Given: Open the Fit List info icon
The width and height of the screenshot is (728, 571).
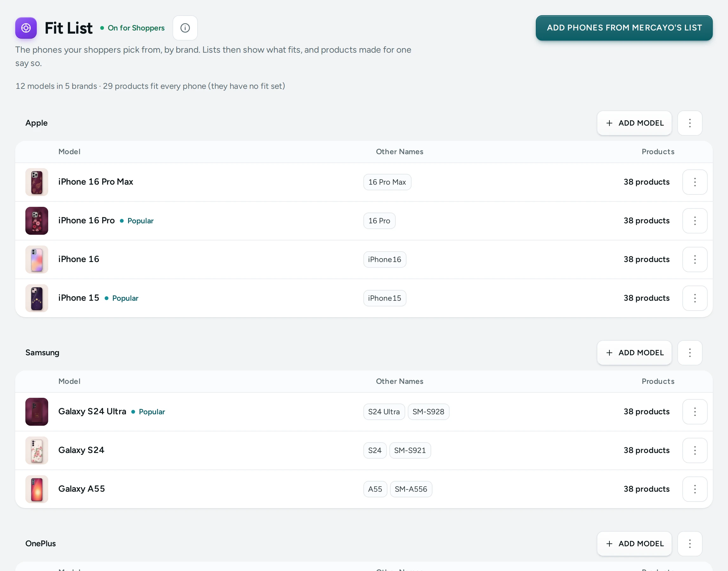Looking at the screenshot, I should (185, 28).
